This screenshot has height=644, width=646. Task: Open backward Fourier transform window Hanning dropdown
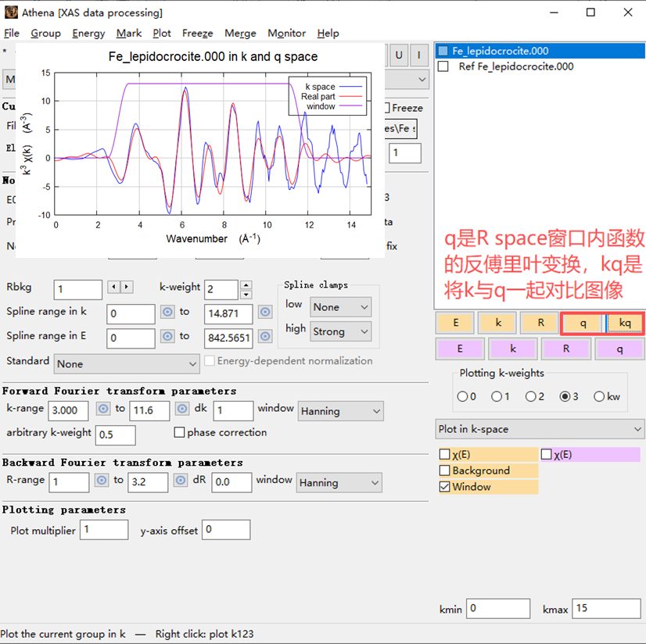point(339,482)
